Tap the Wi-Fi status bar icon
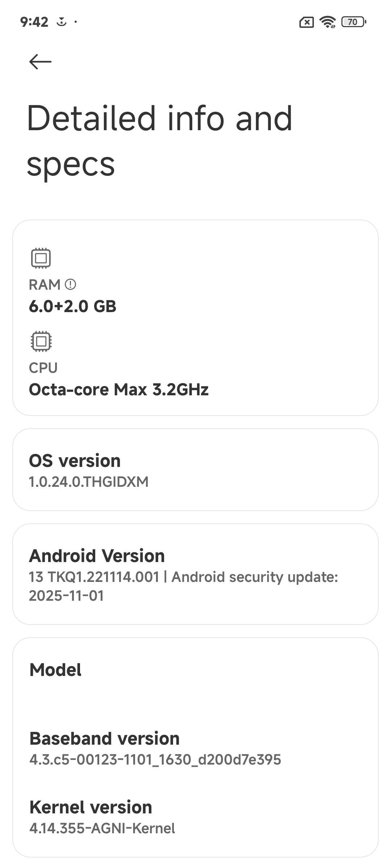 coord(328,22)
